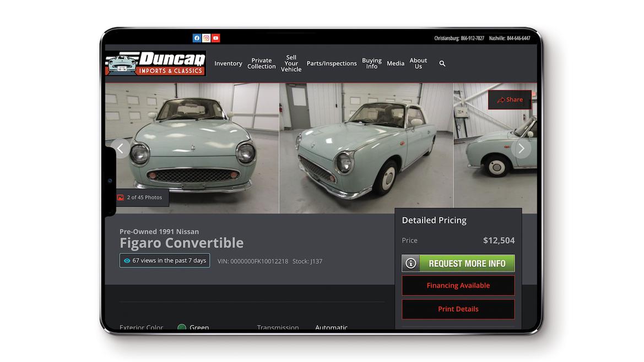Open the Media menu
644x362 pixels.
point(396,64)
